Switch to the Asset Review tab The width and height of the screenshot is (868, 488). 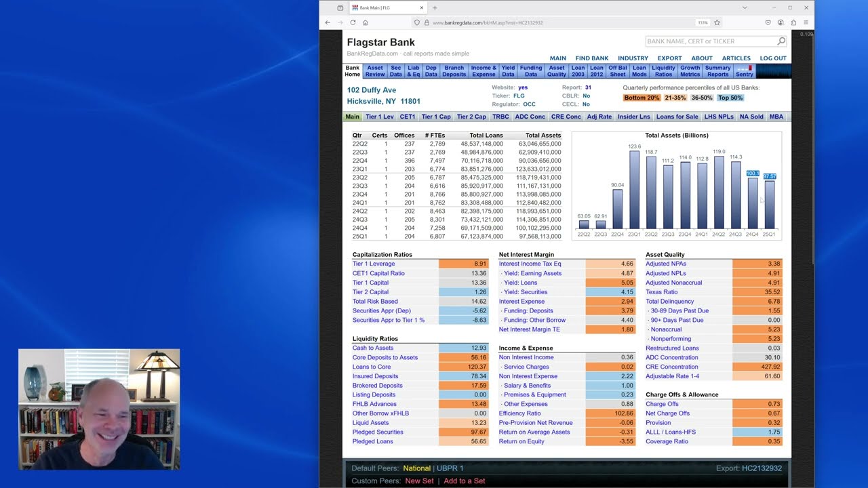[x=375, y=71]
